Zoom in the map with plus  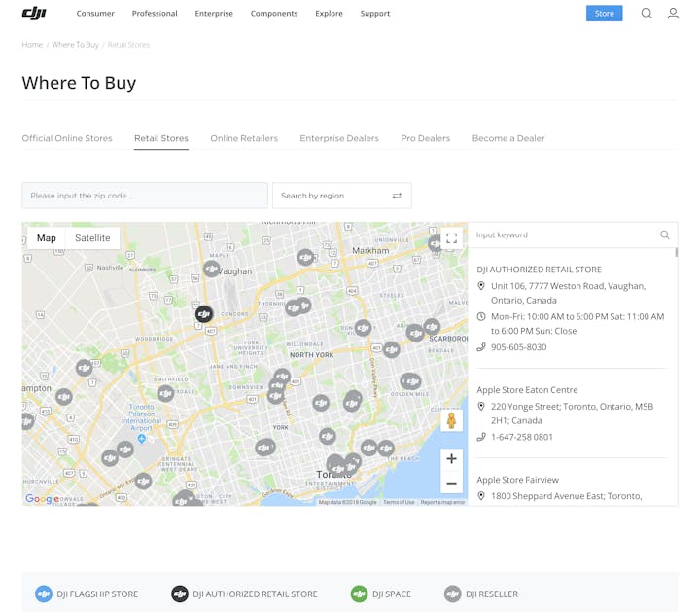451,459
